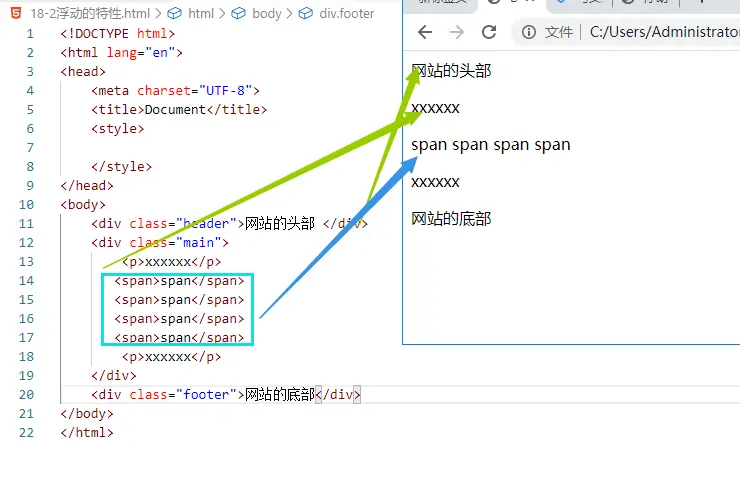Viewport: 740px width, 496px height.
Task: Click the C:/Users/Administrator address bar path
Action: (x=664, y=32)
